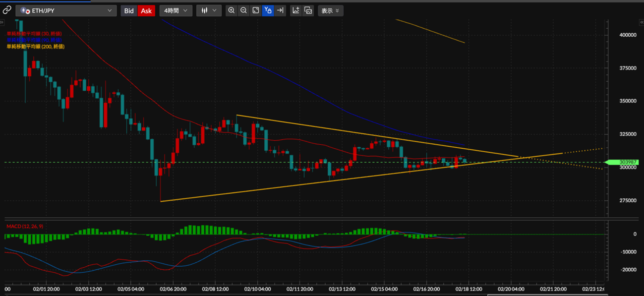The width and height of the screenshot is (644, 296).
Task: Click the 02/01 20:00 time axis label
Action: (x=47, y=289)
